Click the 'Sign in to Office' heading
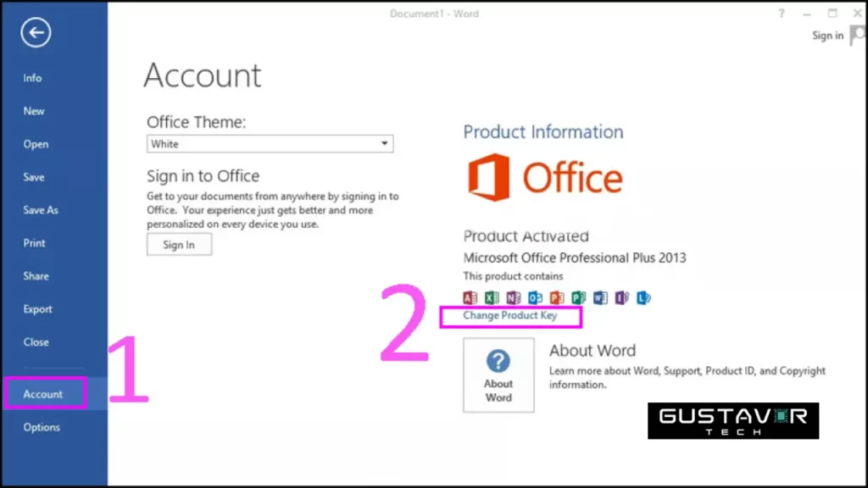 pos(203,176)
